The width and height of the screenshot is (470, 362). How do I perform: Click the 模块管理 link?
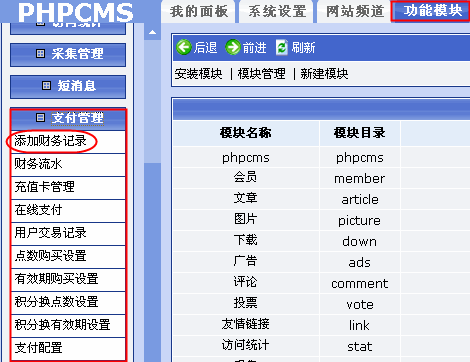point(261,74)
